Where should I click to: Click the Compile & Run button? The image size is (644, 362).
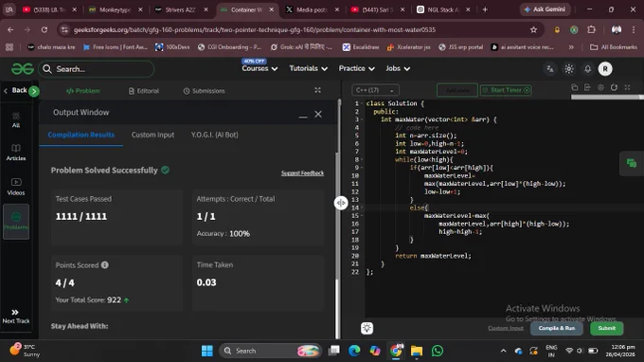[557, 328]
